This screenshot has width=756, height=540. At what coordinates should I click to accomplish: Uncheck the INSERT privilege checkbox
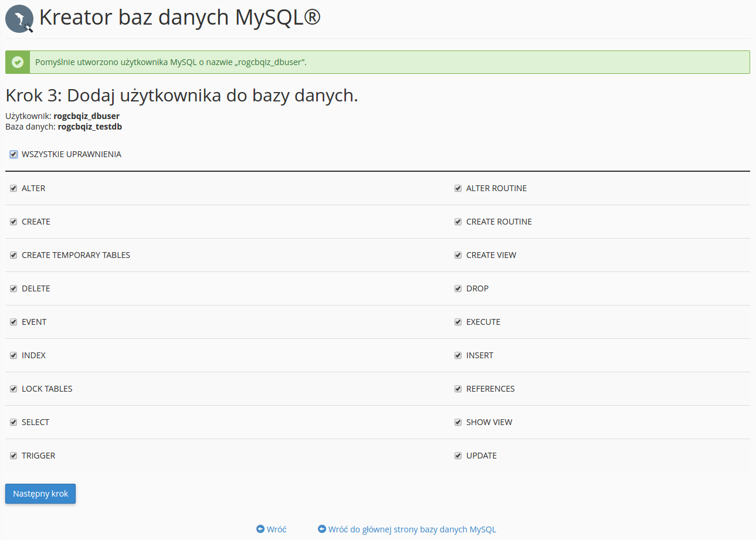coord(458,355)
